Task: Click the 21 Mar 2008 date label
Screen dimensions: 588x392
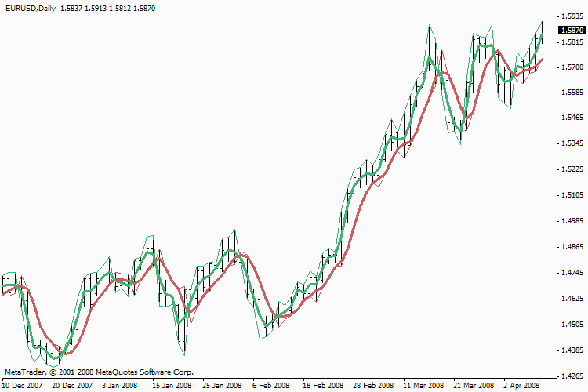Action: (474, 386)
